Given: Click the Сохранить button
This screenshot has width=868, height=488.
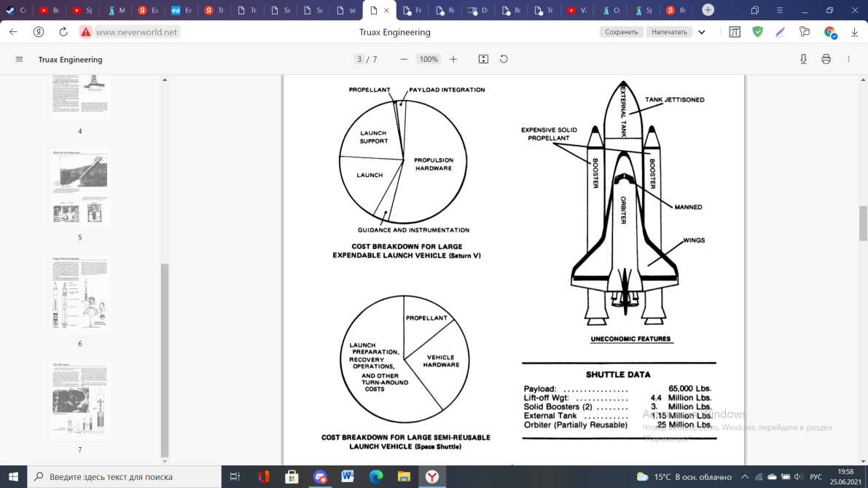Looking at the screenshot, I should (x=621, y=32).
